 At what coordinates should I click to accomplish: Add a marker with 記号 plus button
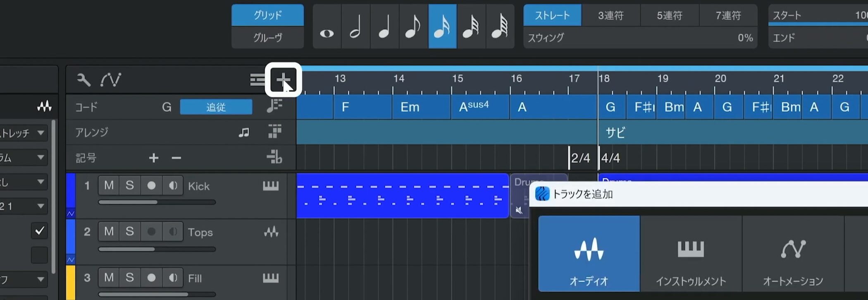(154, 158)
